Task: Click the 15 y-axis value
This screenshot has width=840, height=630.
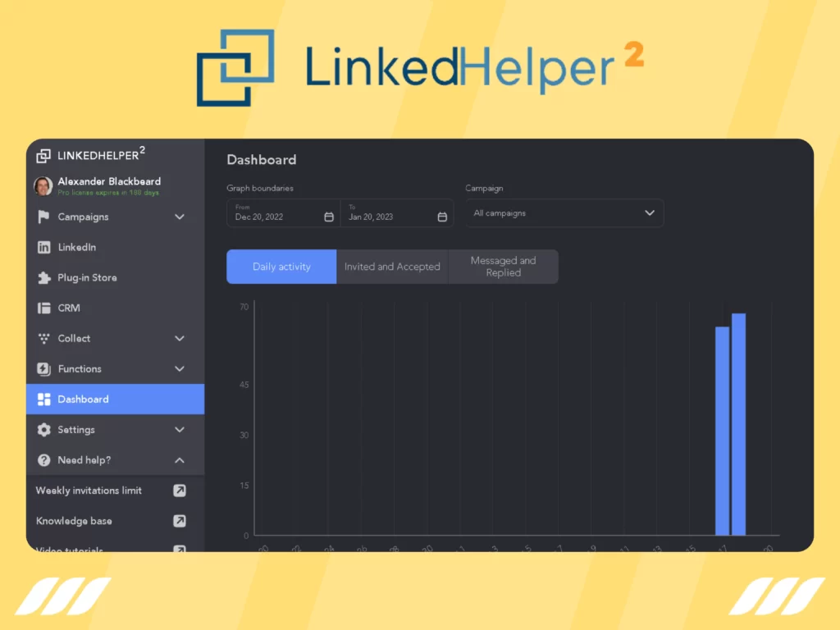Action: [x=244, y=486]
